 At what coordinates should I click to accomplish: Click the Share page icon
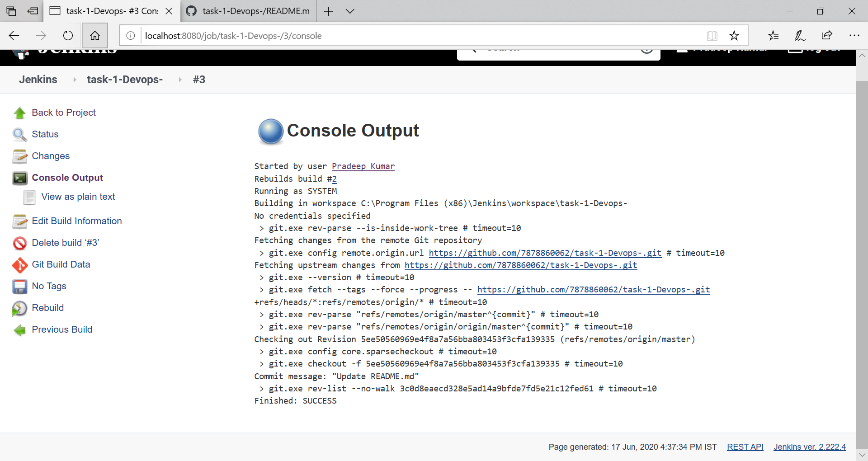coord(827,35)
